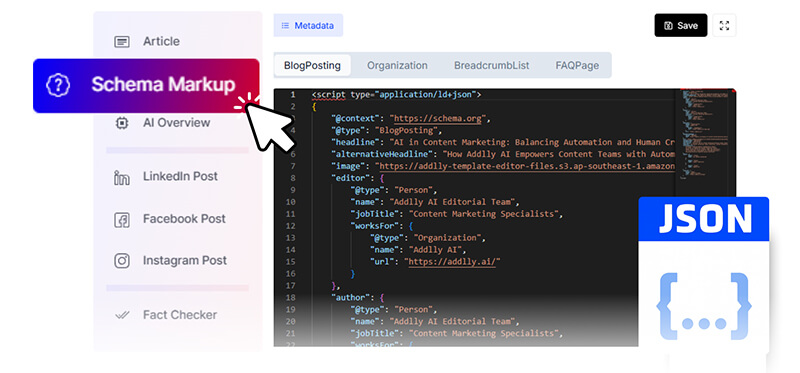Click the Fact Checker double-check icon
Image resolution: width=800 pixels, height=373 pixels.
click(x=121, y=315)
